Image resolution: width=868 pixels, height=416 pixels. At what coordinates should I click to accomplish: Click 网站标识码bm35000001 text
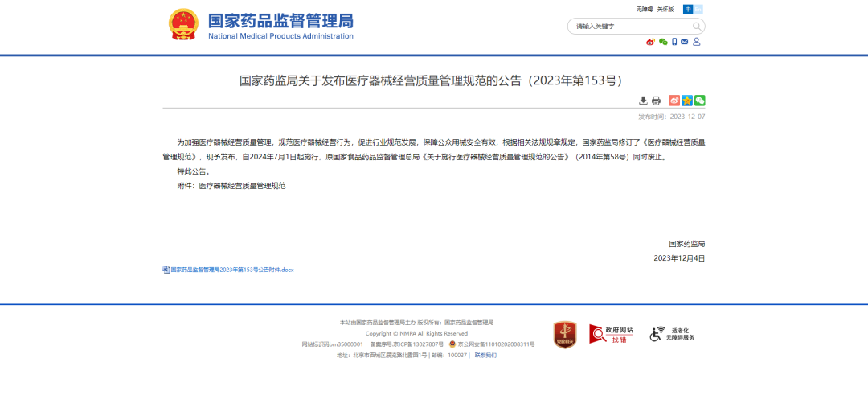332,344
